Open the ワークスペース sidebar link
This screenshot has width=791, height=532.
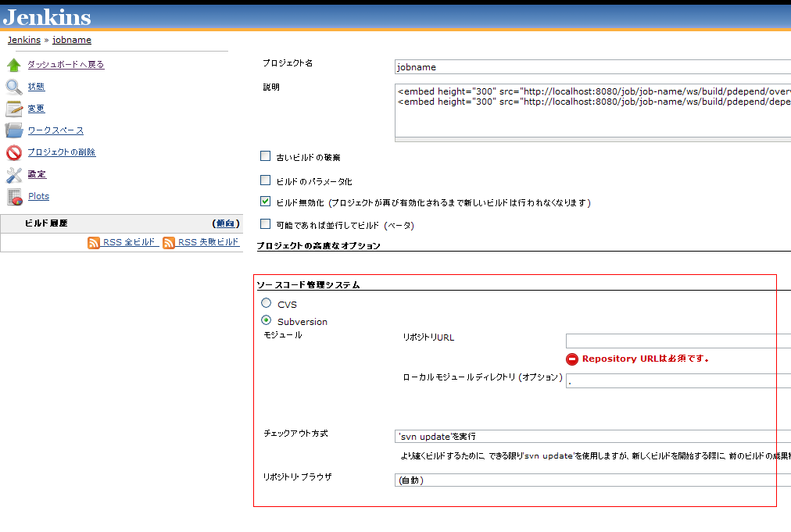click(x=56, y=130)
